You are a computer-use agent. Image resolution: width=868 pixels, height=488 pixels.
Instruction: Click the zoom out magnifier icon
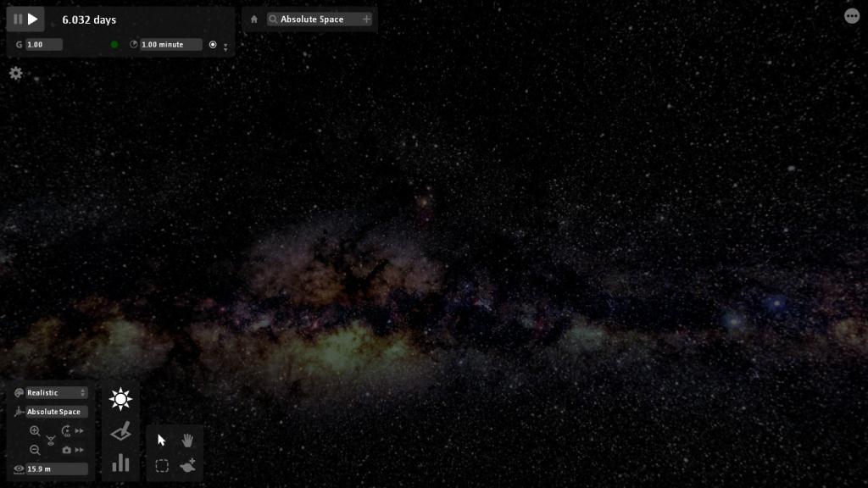[35, 450]
